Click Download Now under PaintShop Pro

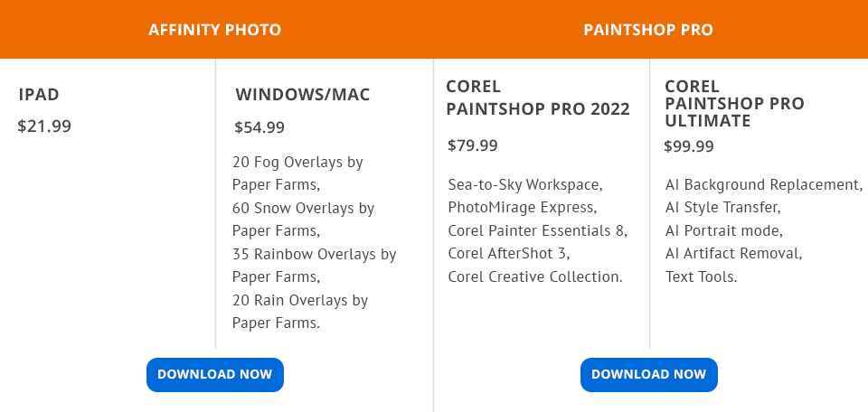(x=648, y=375)
